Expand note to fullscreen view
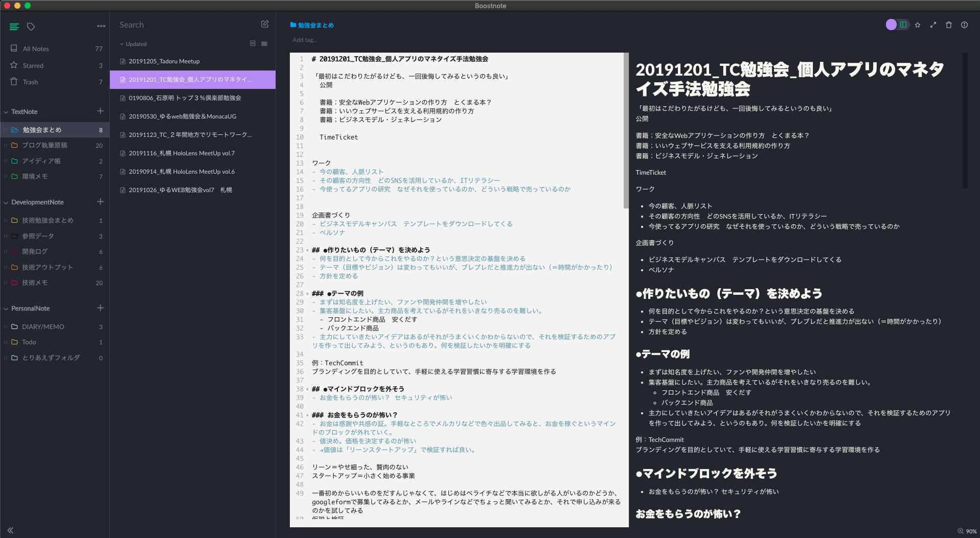This screenshot has height=538, width=980. [933, 25]
